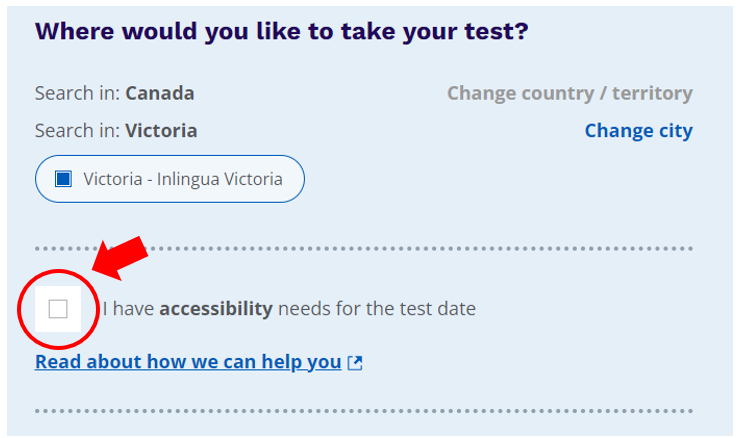Open Read about how we can help you
742x438 pixels.
[188, 362]
